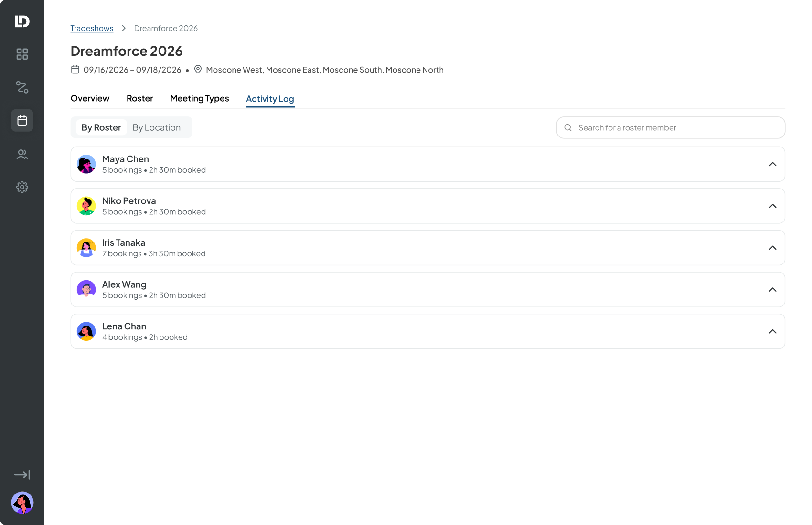Click Iris Tanaka's name
Image resolution: width=812 pixels, height=525 pixels.
(x=124, y=242)
